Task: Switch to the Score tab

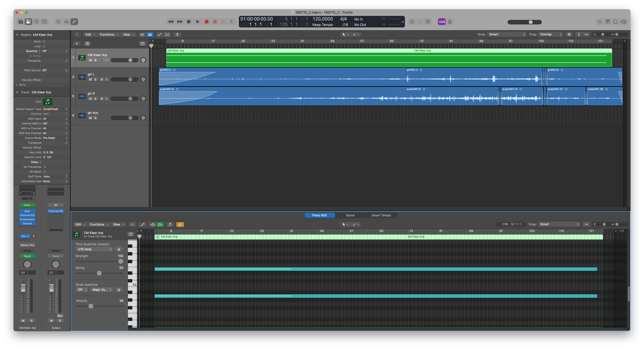Action: [x=350, y=215]
